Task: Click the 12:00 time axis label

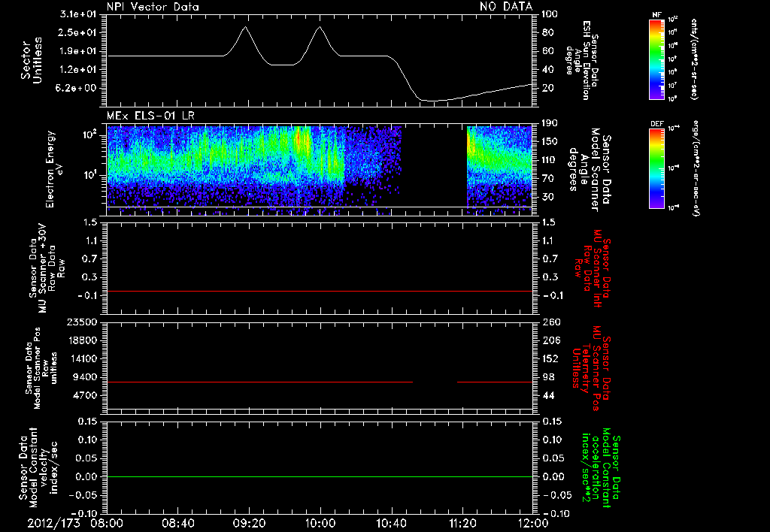Action: click(533, 522)
